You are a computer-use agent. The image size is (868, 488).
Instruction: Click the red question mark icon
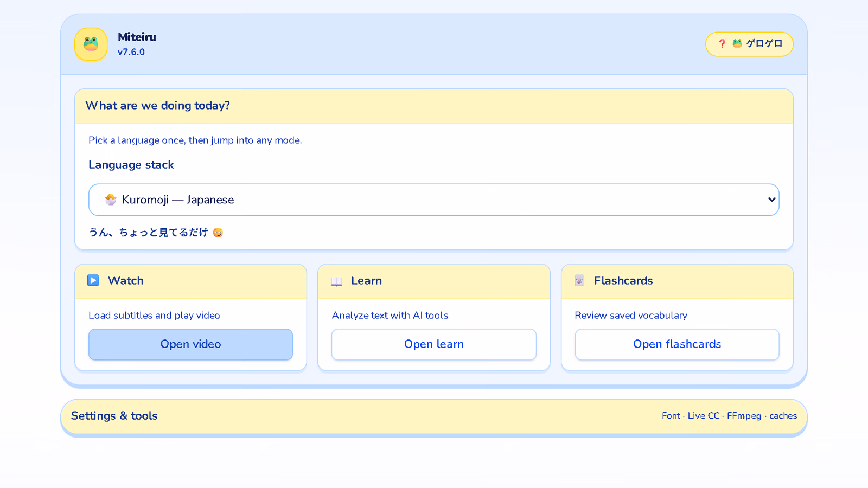coord(722,44)
